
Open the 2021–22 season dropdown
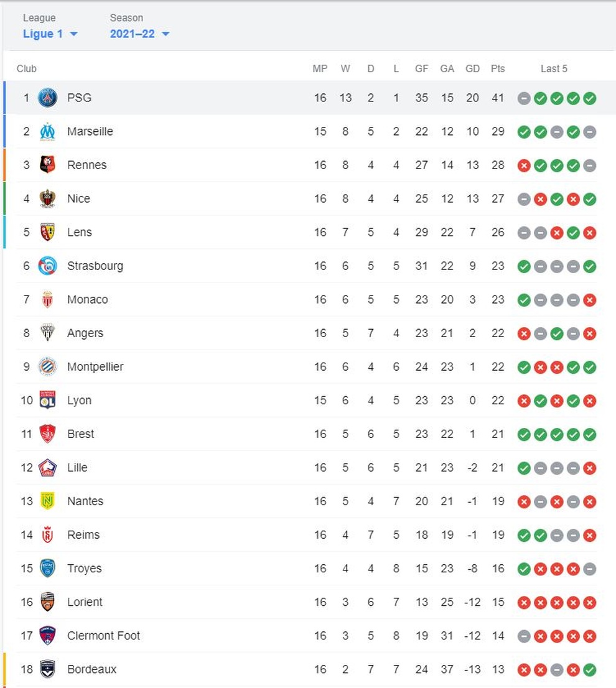[x=139, y=34]
